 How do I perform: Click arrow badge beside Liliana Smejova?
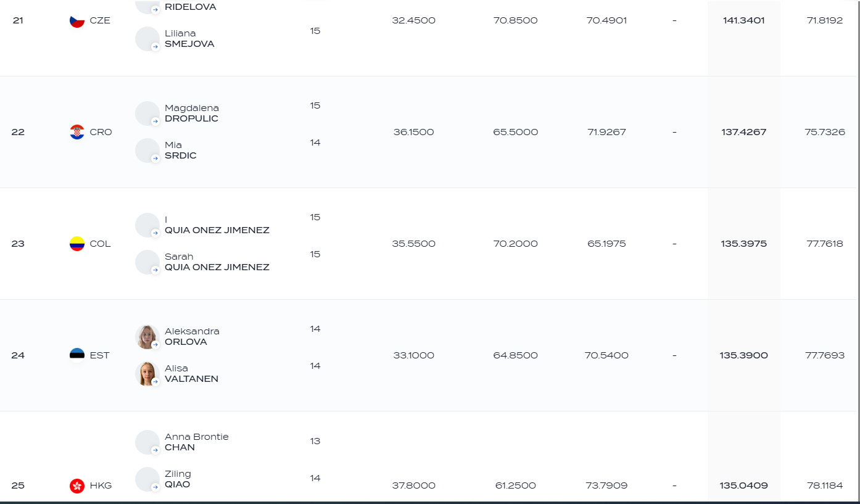[155, 47]
